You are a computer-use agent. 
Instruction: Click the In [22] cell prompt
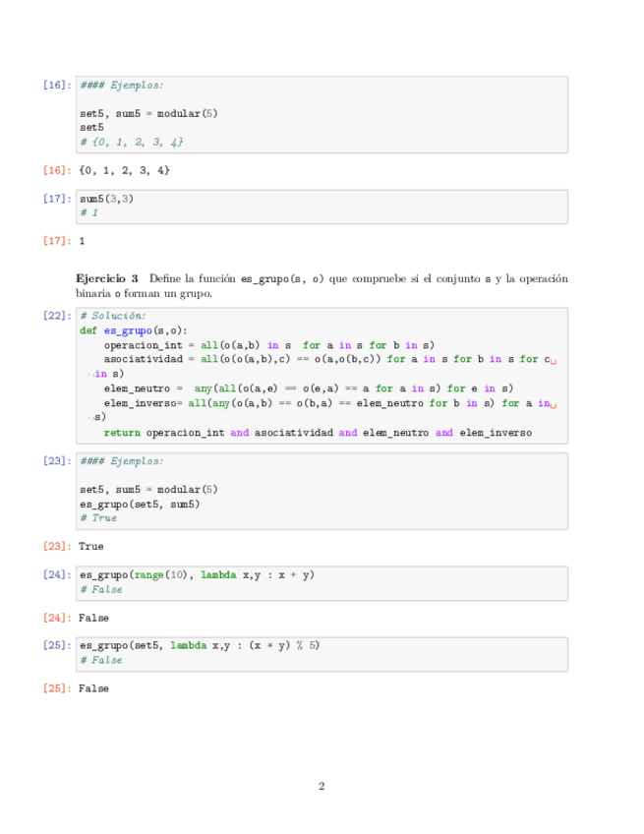(56, 317)
